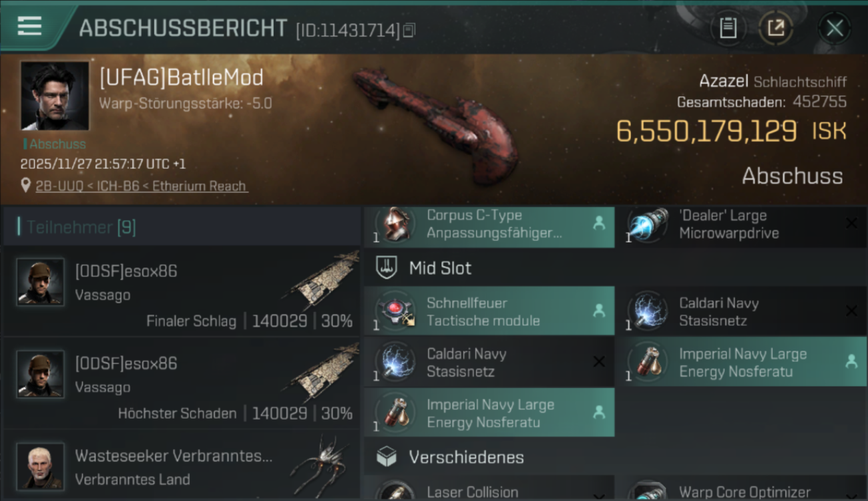The image size is (868, 501).
Task: Toggle person marker on right Imperial Navy Nosferatu
Action: tap(851, 361)
